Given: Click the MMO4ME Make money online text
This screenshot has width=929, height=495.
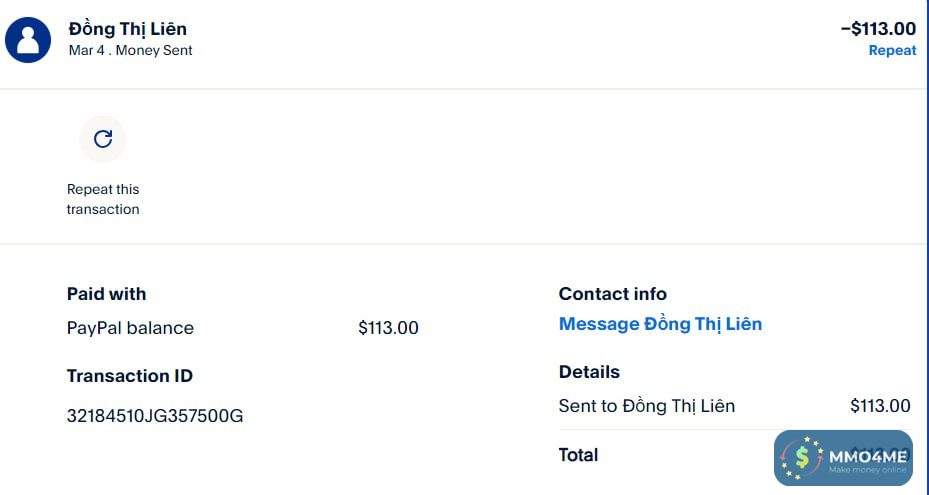Looking at the screenshot, I should click(867, 460).
